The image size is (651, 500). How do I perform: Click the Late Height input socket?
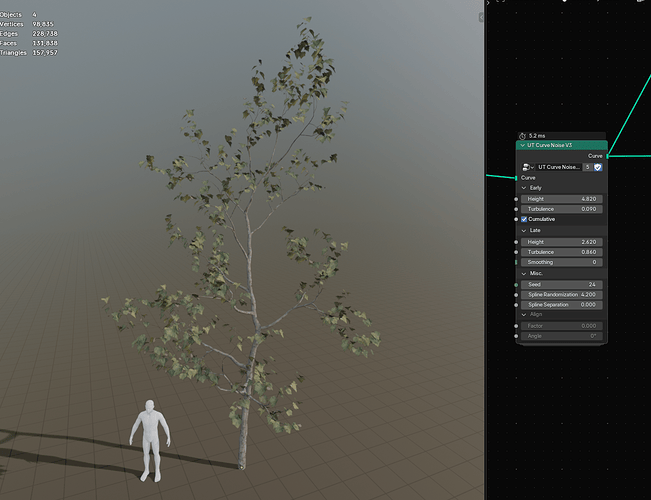[516, 242]
